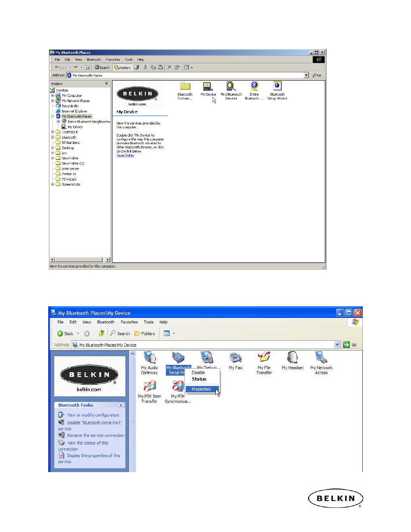Toggle the Folders button in top window toolbar
411x532 pixels.
[x=122, y=67]
